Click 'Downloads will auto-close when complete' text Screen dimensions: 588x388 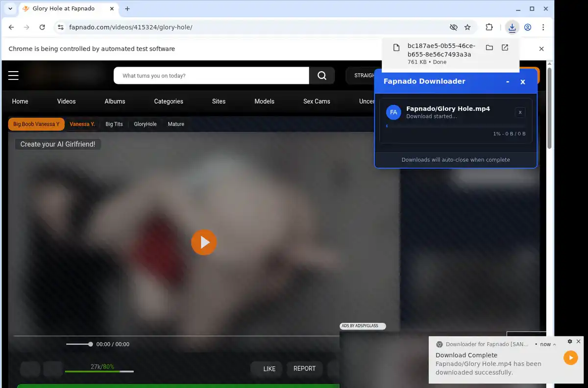(x=456, y=160)
